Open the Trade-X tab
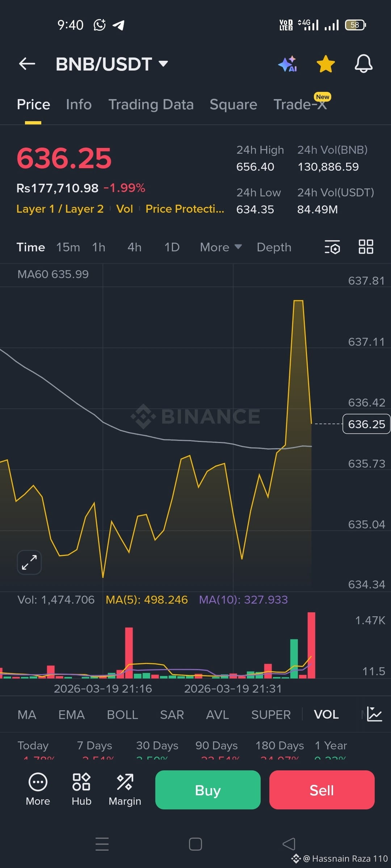Viewport: 391px width, 868px height. [x=300, y=105]
